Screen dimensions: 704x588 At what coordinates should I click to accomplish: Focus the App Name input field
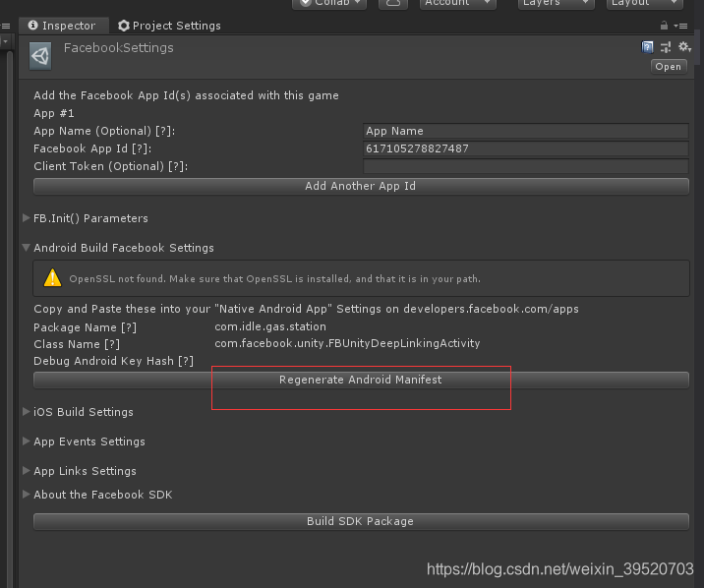pyautogui.click(x=526, y=131)
